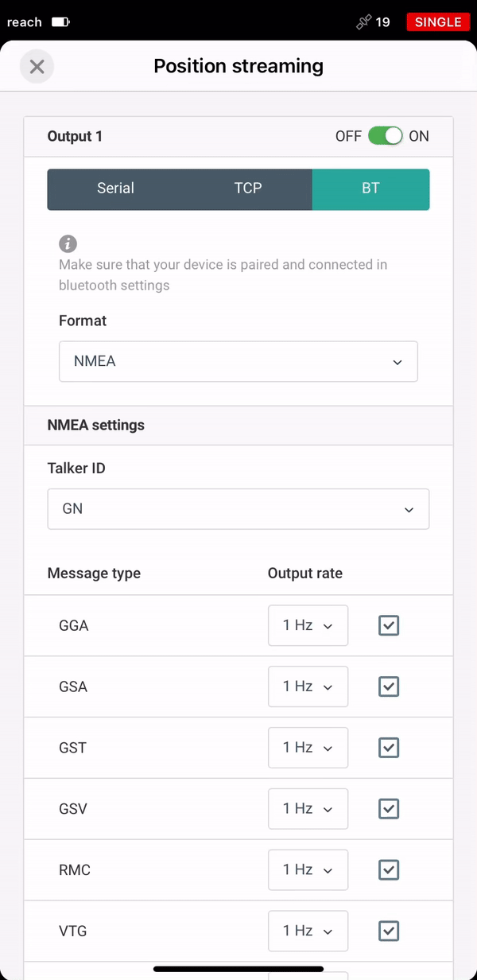Disable the GSV message checkbox
This screenshot has width=477, height=980.
click(x=389, y=809)
